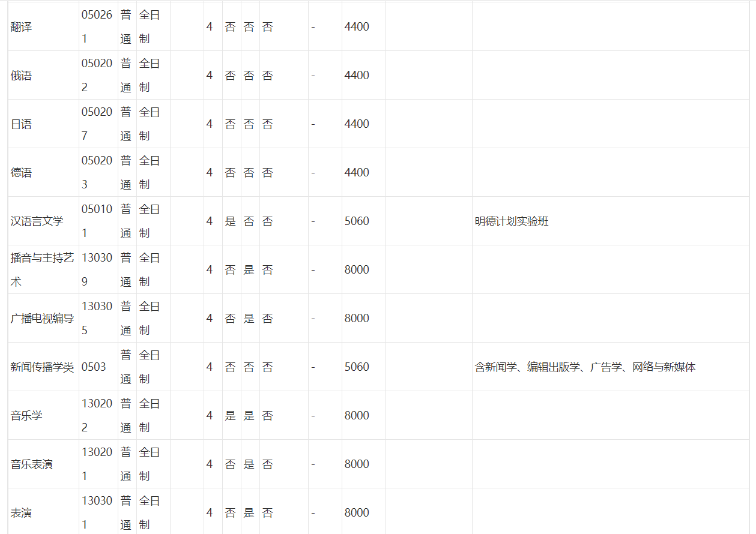The image size is (756, 534).
Task: Select major code 050101 for 汉语言文学
Action: pos(97,221)
